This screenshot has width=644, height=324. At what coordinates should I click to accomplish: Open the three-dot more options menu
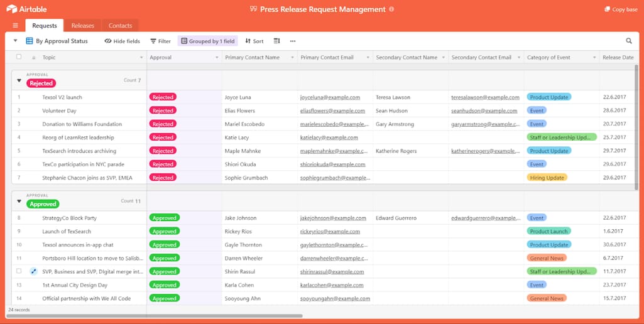293,41
